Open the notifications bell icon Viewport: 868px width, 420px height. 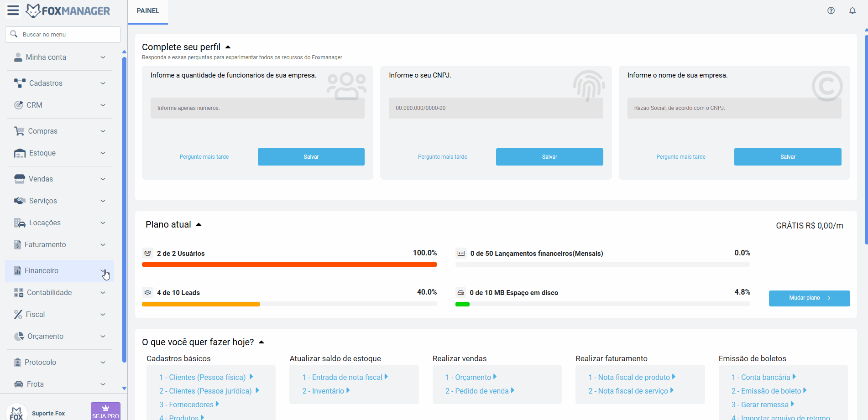852,10
